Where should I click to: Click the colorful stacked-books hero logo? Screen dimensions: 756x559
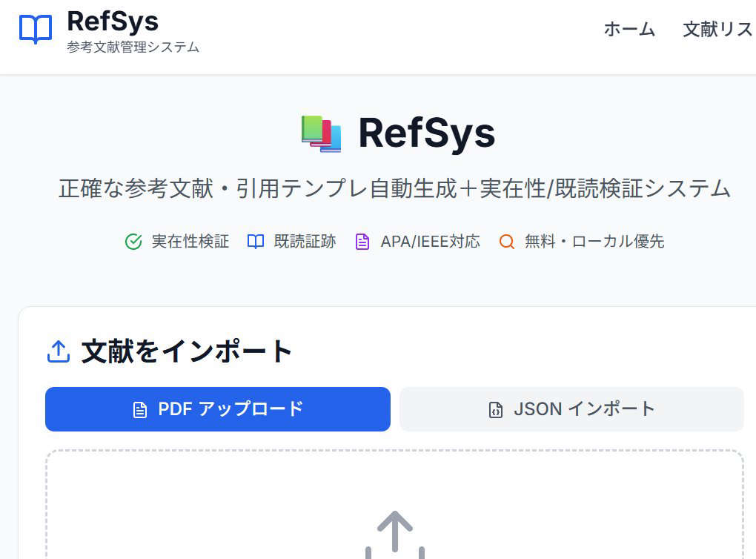321,133
